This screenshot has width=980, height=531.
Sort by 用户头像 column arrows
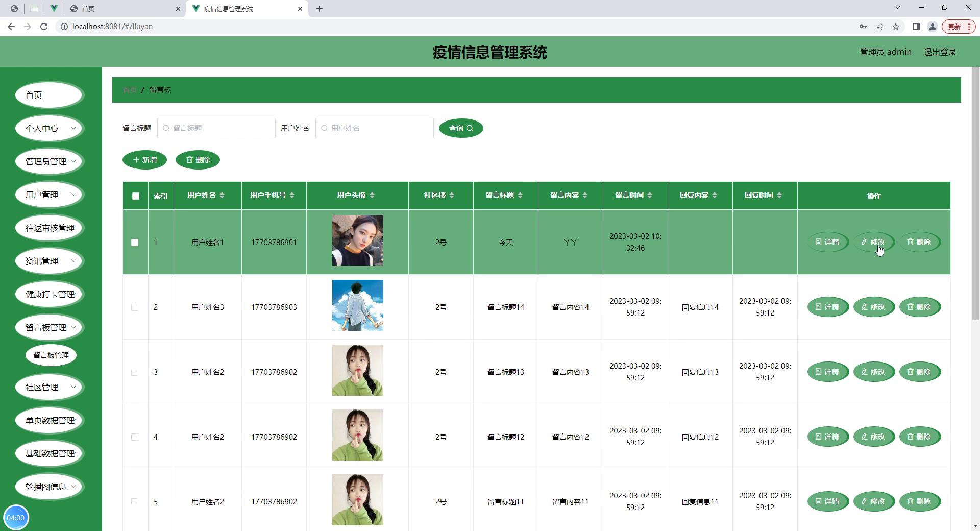[372, 195]
